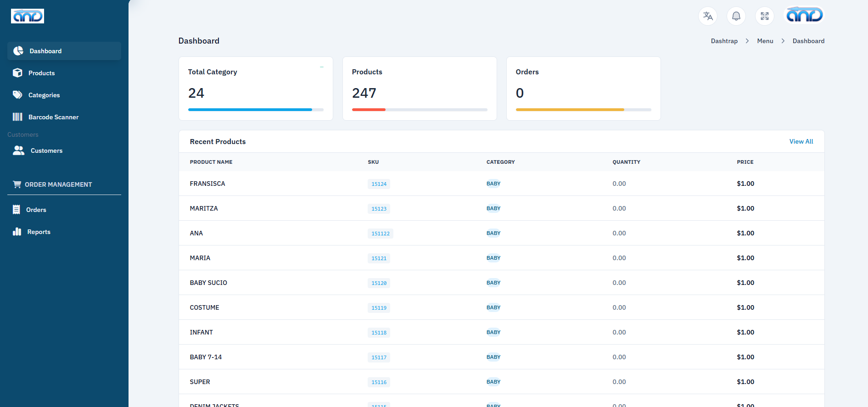Click the Total Category blue progress bar
This screenshot has height=407, width=868.
(250, 110)
